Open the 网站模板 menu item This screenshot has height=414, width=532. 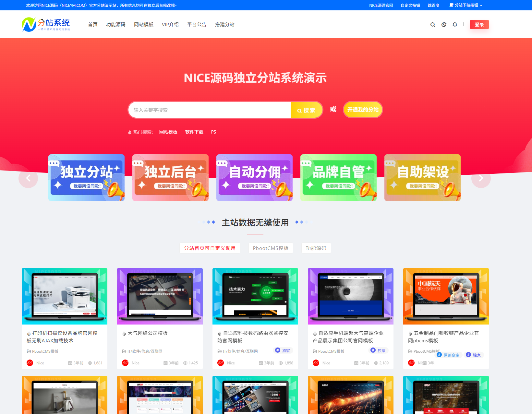(144, 25)
